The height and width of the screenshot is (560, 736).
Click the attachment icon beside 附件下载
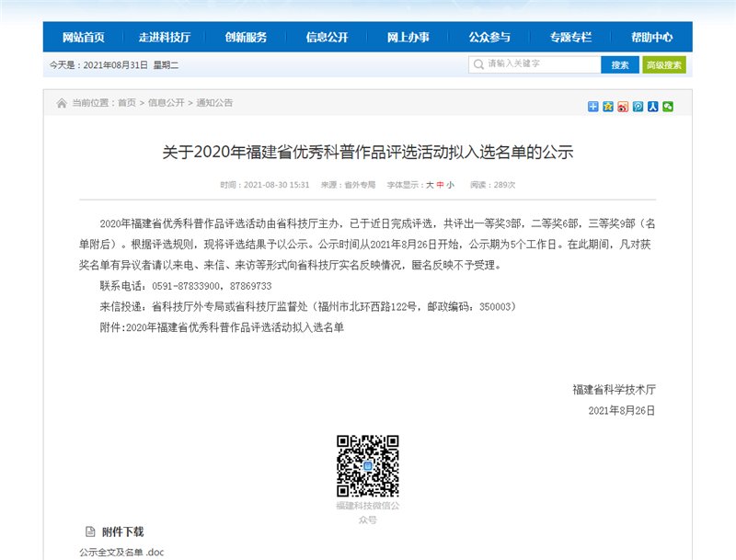point(90,531)
